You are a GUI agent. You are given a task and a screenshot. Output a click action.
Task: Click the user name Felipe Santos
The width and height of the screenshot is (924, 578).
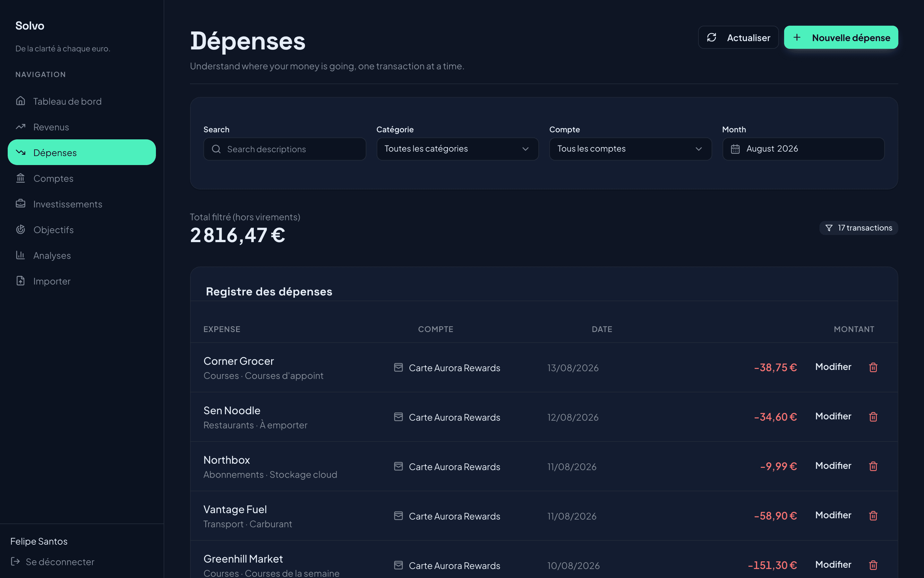click(x=39, y=541)
